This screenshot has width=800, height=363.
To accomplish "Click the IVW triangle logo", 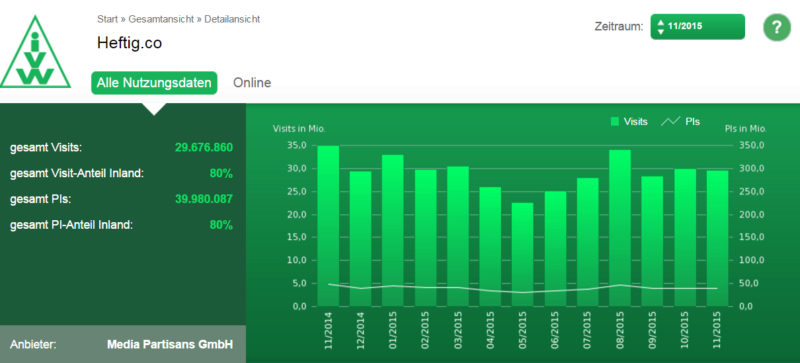I will [x=35, y=52].
